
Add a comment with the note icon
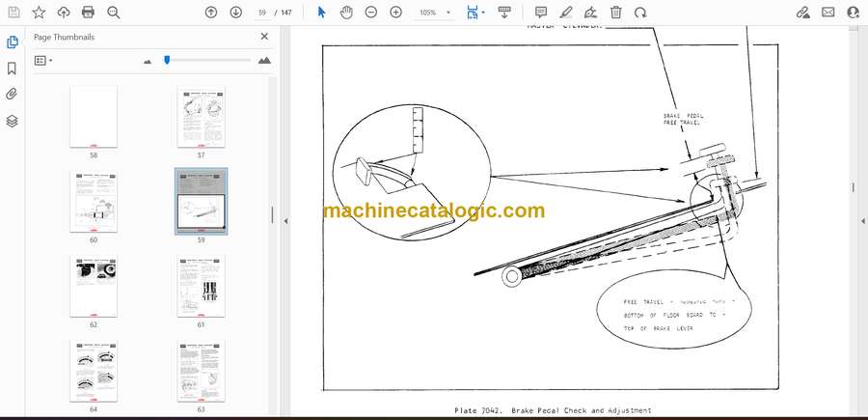pos(541,13)
